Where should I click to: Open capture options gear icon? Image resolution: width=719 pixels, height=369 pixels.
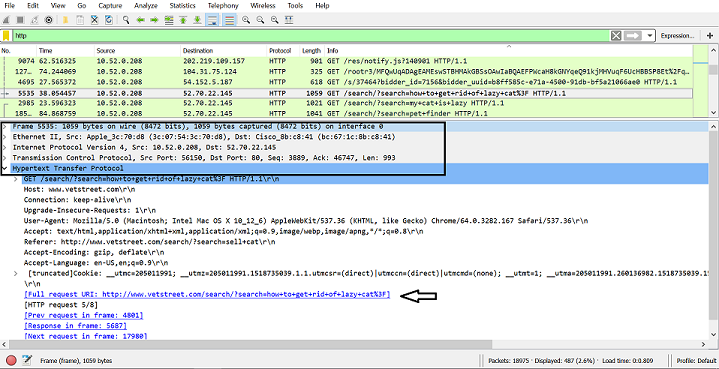tap(48, 20)
